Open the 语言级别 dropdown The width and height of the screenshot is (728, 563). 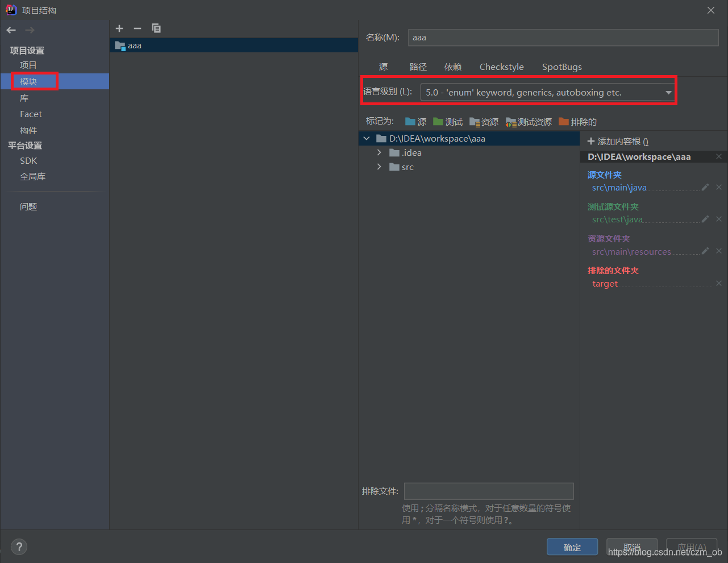click(x=547, y=92)
